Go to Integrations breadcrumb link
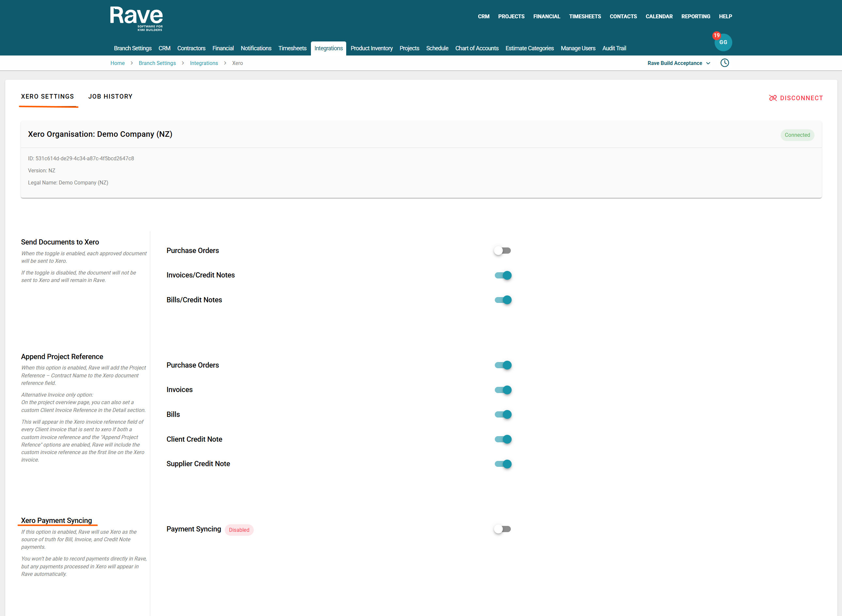The image size is (842, 616). coord(204,63)
